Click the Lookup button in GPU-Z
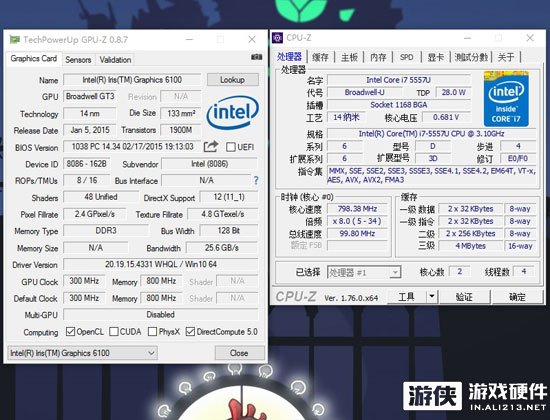This screenshot has width=550, height=420. coord(233,80)
